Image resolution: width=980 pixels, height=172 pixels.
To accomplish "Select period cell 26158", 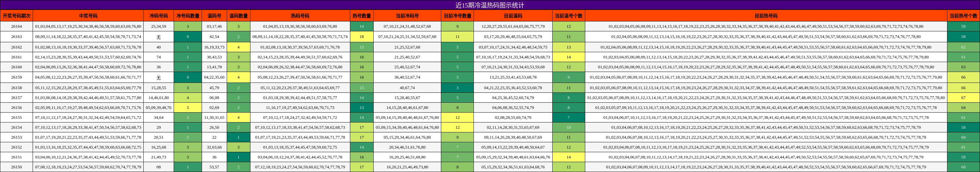I will [x=16, y=88].
